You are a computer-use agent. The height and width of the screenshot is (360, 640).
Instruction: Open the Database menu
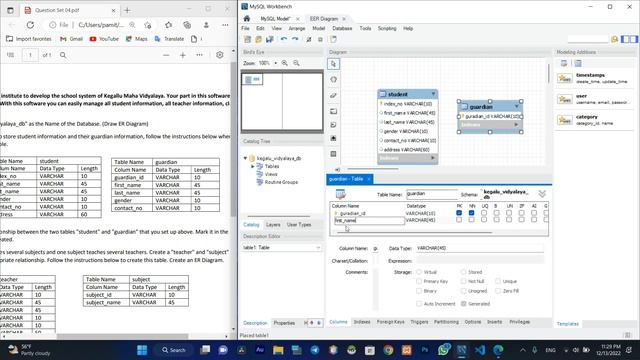pyautogui.click(x=342, y=29)
